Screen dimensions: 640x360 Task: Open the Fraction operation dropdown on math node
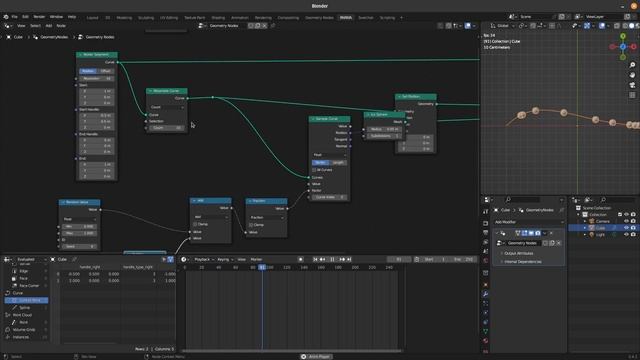266,218
